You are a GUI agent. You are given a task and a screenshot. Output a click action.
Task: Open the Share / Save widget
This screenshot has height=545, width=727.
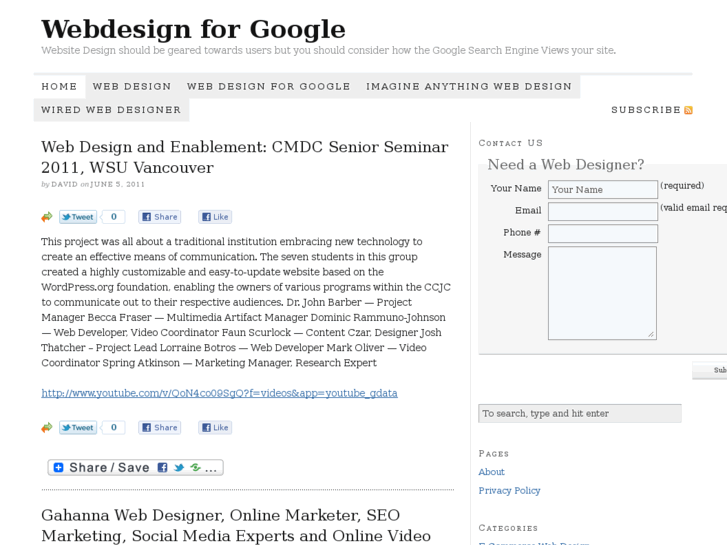coord(135,467)
